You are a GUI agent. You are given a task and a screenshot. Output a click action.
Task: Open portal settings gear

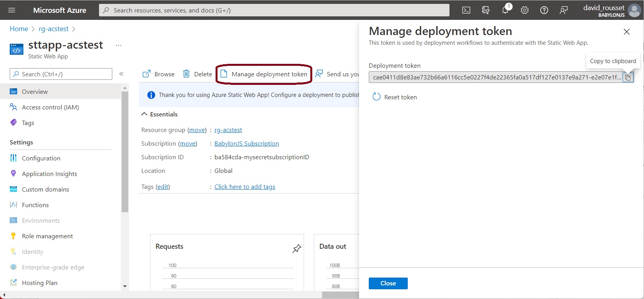(x=525, y=10)
